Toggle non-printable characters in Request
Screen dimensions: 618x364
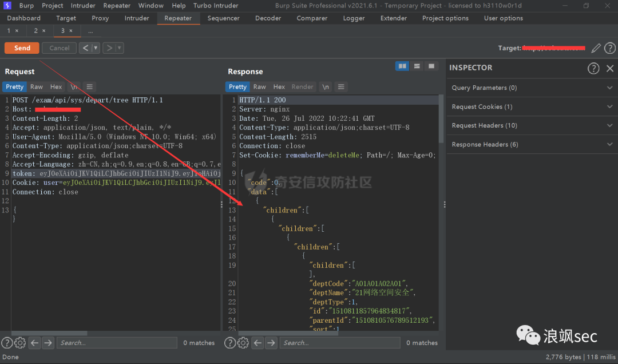click(74, 87)
